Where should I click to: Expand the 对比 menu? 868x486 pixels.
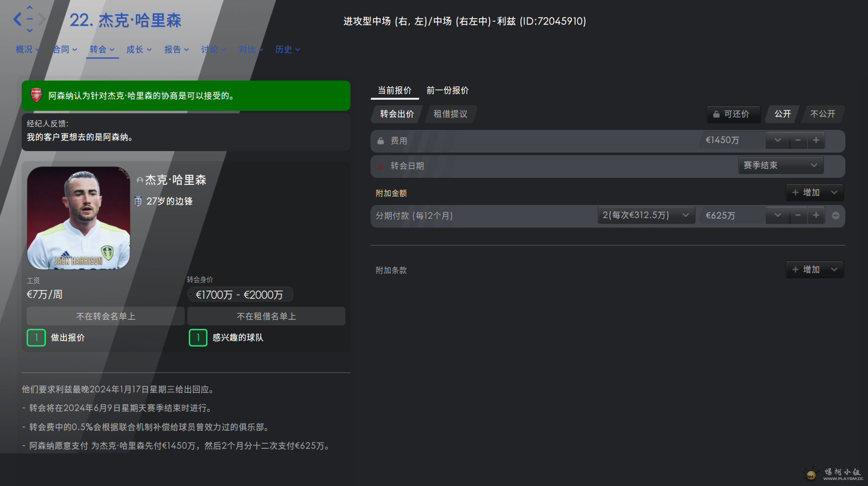click(251, 49)
